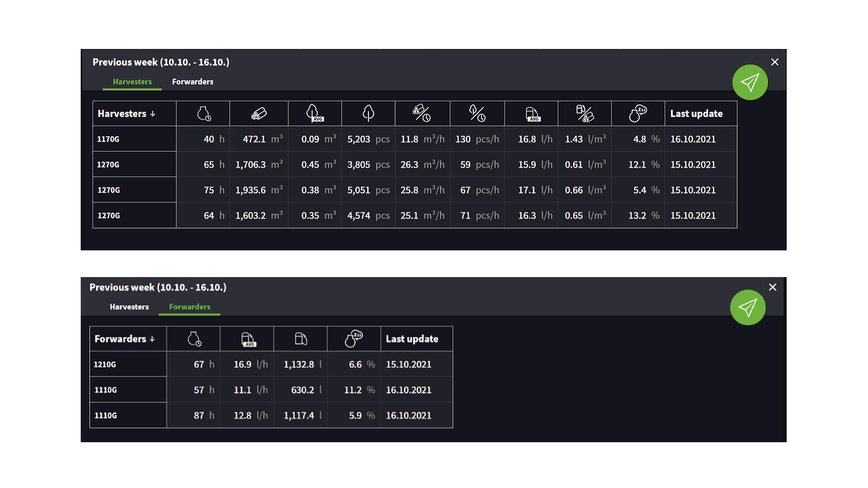Click fuel-per-cubic-meter column icon
Viewport: 868px width, 488px height.
[x=585, y=114]
